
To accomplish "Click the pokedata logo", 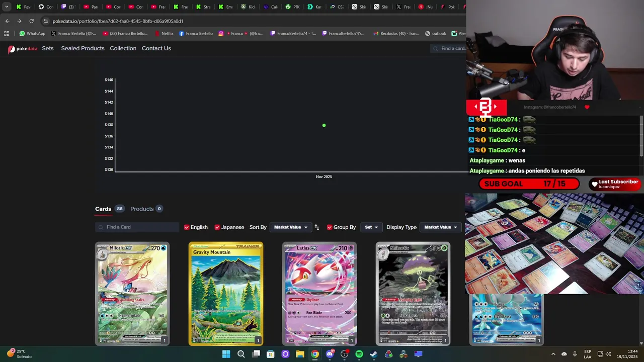I will pos(23,49).
